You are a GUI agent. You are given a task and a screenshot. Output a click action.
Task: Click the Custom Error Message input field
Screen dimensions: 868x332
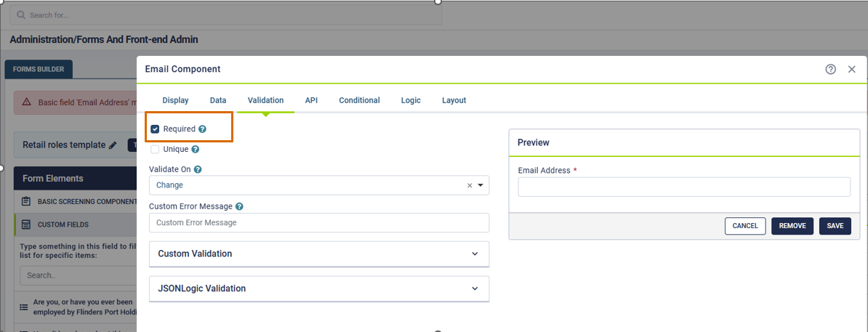(x=318, y=223)
